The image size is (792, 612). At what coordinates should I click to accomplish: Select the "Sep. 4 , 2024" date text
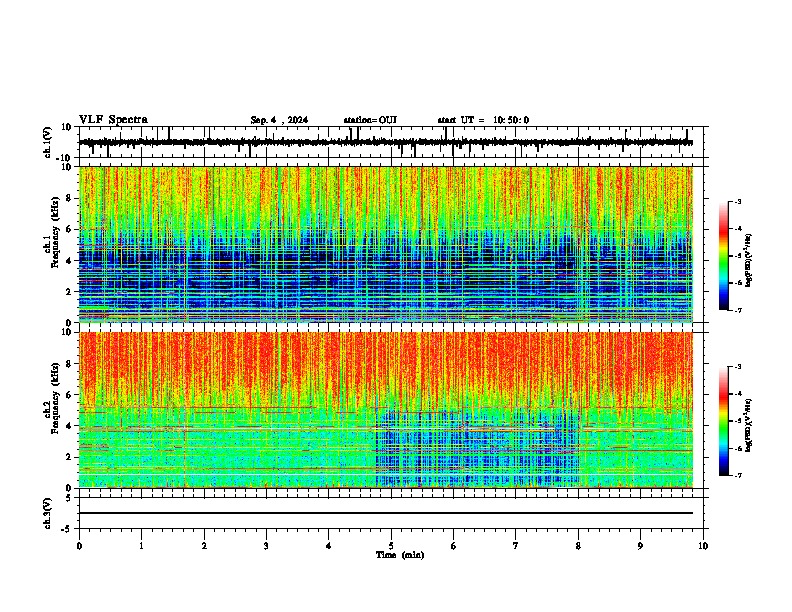pos(279,120)
